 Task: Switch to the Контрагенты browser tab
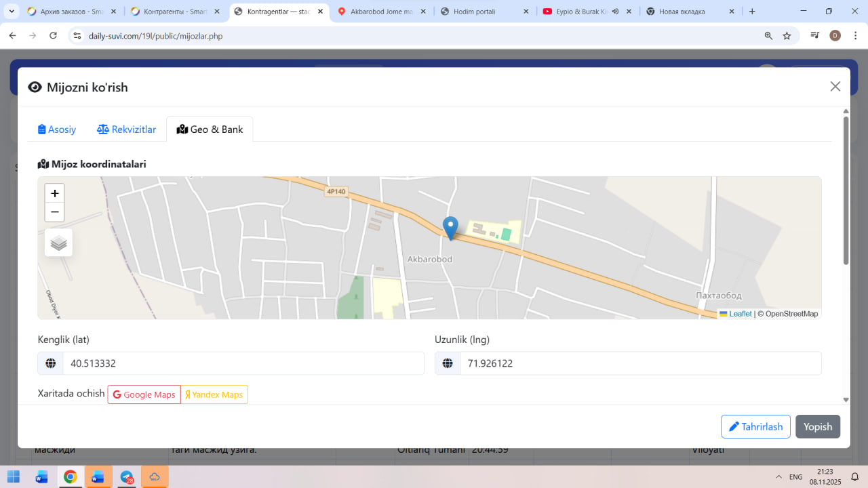[176, 12]
